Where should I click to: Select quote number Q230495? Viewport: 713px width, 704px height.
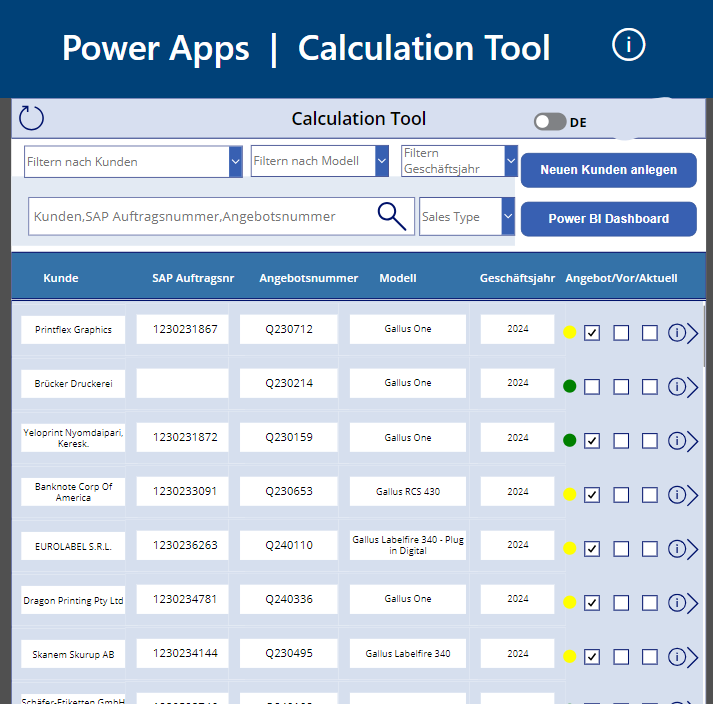(x=289, y=653)
